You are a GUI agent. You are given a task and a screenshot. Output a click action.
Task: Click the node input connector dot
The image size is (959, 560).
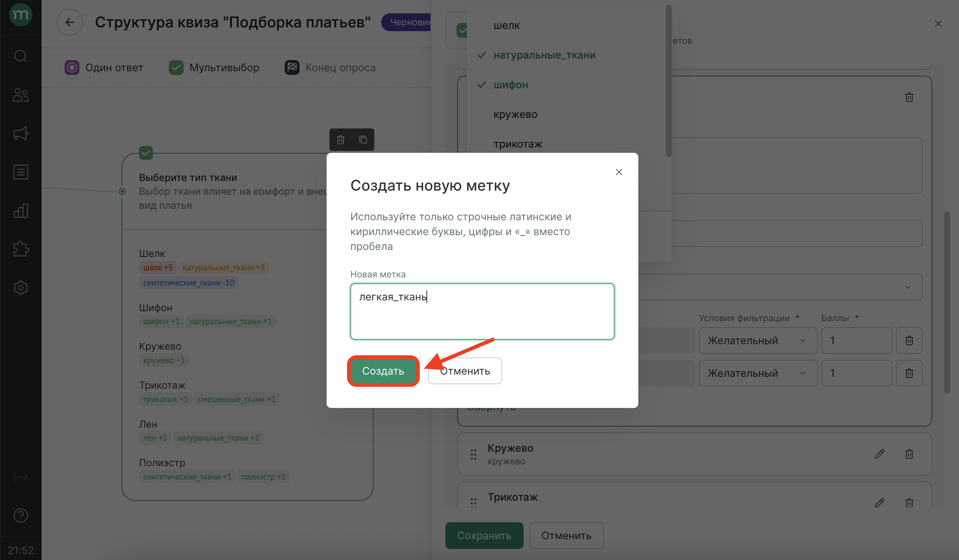[122, 191]
